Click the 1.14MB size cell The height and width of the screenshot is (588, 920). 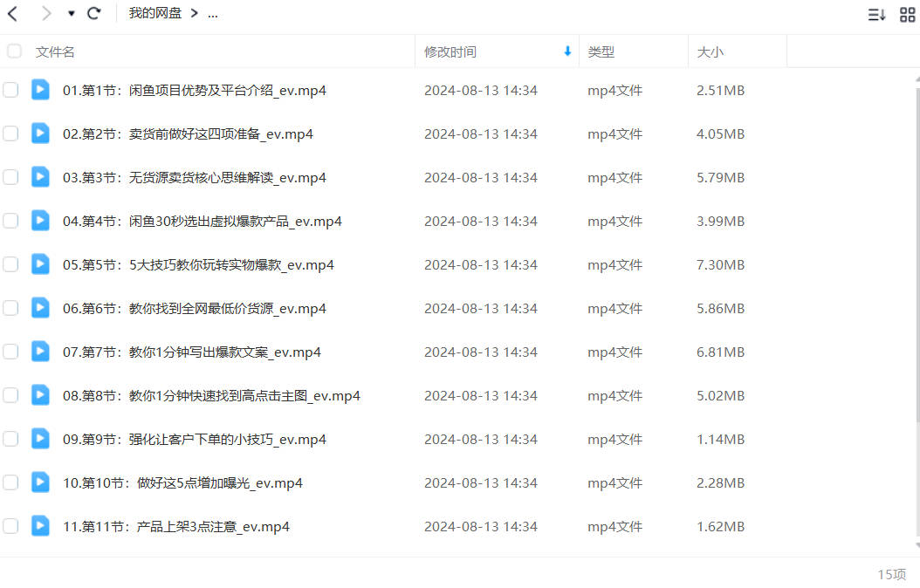pyautogui.click(x=720, y=439)
